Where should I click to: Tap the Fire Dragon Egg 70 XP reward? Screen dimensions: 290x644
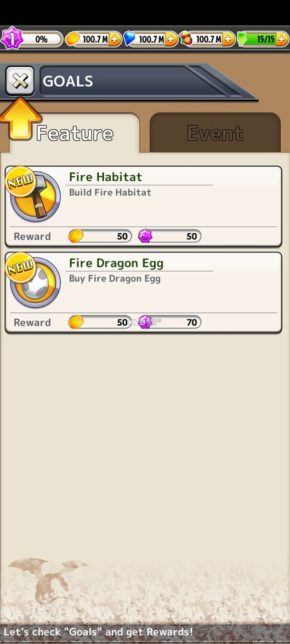169,323
